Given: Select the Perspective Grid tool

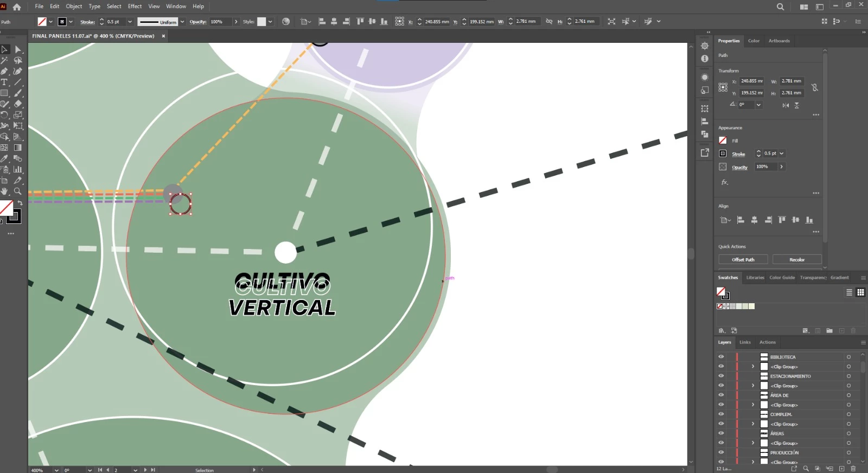Looking at the screenshot, I should click(x=18, y=137).
